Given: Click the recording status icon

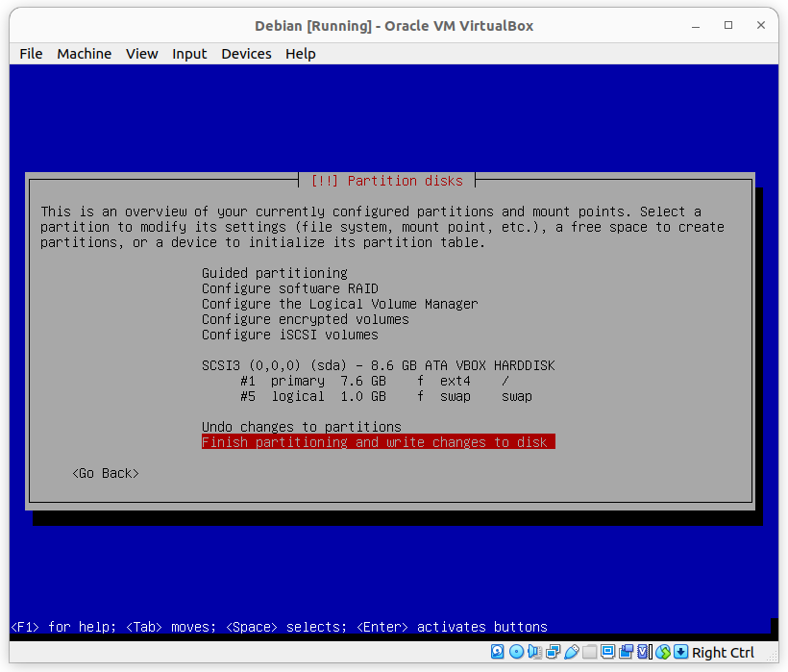Looking at the screenshot, I should (627, 652).
